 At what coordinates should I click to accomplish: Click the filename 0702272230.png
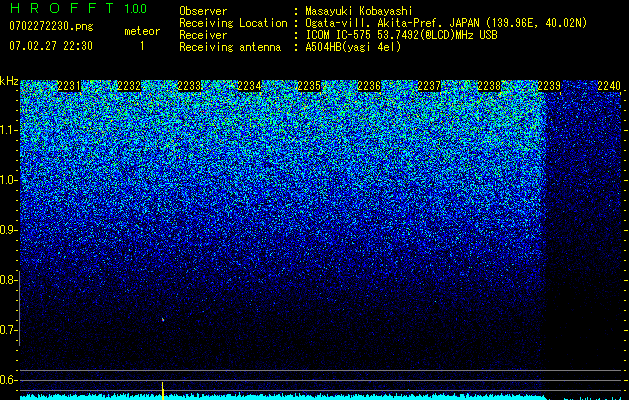(x=51, y=26)
